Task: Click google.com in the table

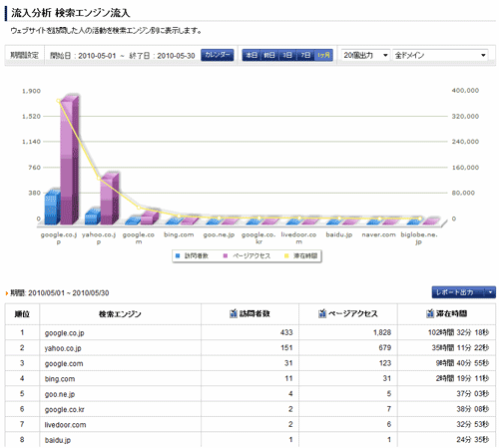Action: (x=64, y=363)
